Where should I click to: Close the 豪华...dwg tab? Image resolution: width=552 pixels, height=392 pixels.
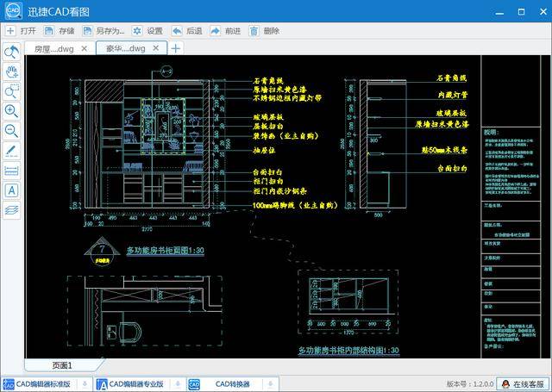click(155, 48)
